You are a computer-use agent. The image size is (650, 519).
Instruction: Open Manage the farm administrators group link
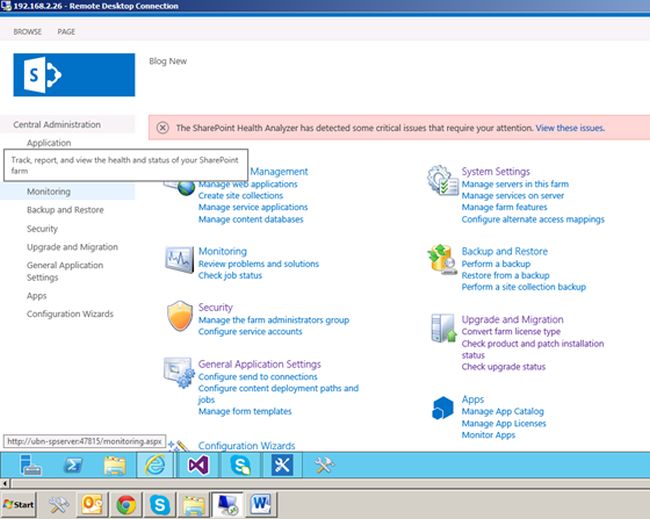[274, 320]
